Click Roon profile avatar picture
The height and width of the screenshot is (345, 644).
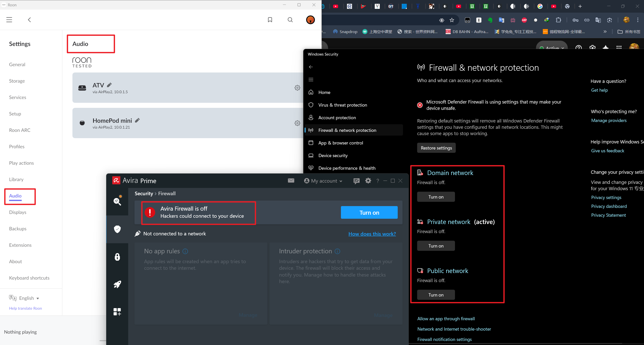coord(310,20)
